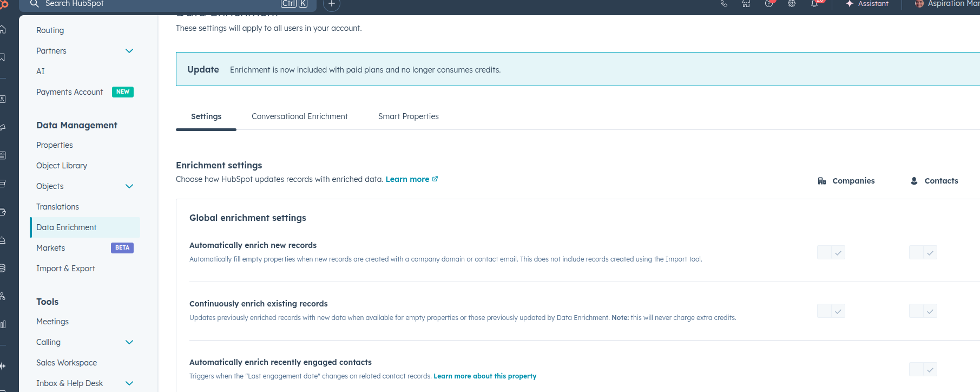Screen dimensions: 980x392
Task: Open the Settings gear icon
Action: 792,3
